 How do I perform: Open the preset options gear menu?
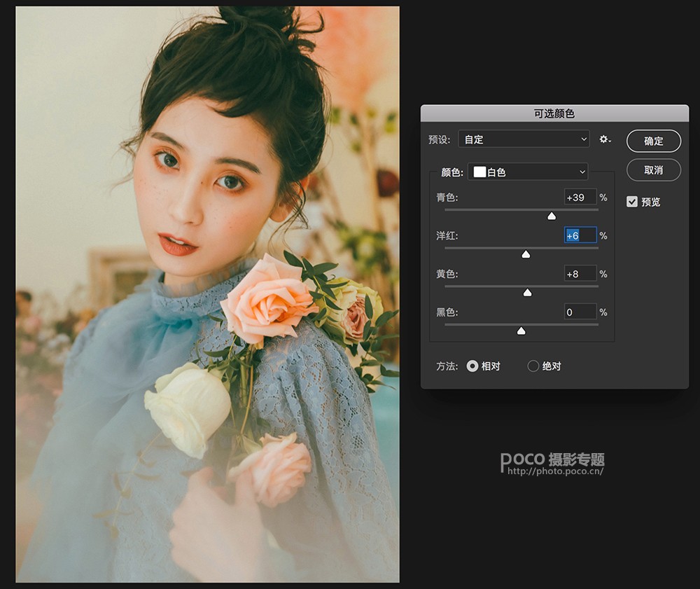pos(605,139)
